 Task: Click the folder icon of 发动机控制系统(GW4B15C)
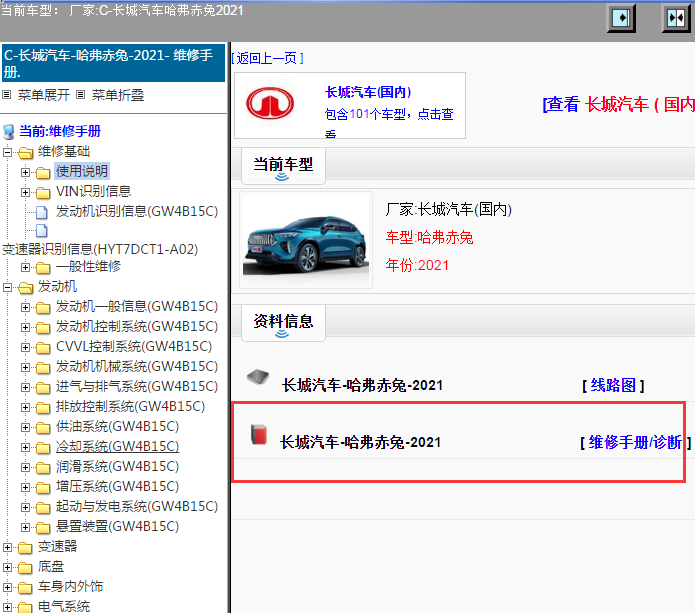pos(43,328)
